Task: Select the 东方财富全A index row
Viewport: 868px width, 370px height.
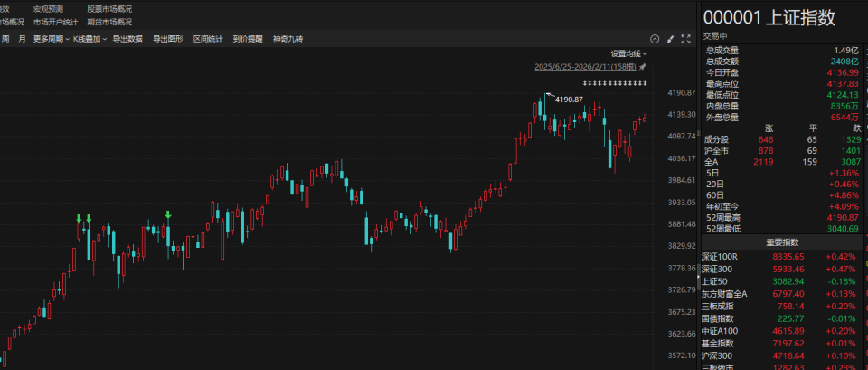Action: [782, 294]
